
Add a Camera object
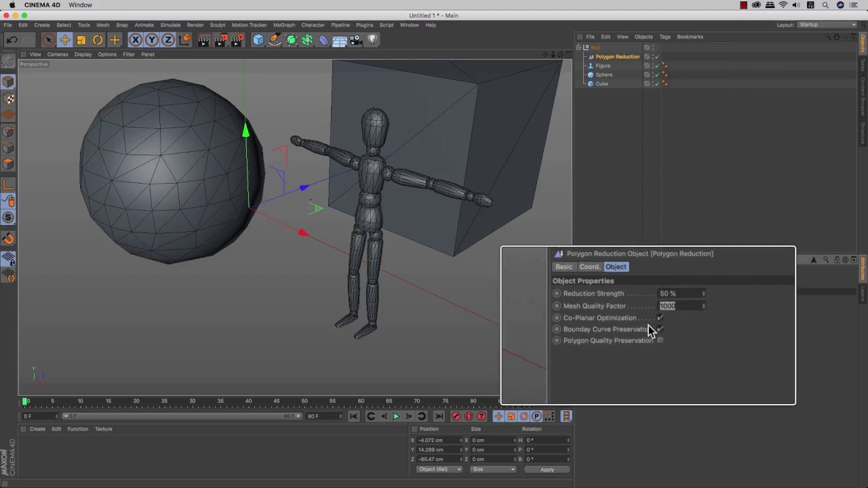356,40
